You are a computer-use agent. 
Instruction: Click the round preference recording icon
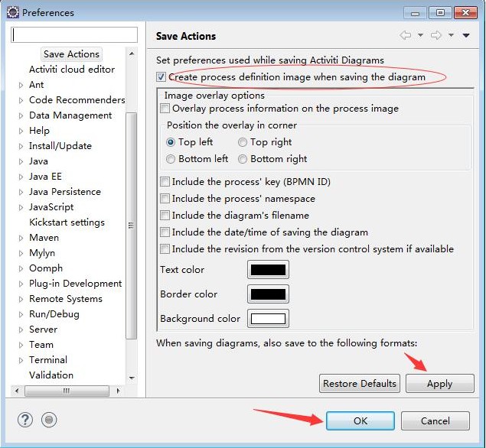point(49,420)
